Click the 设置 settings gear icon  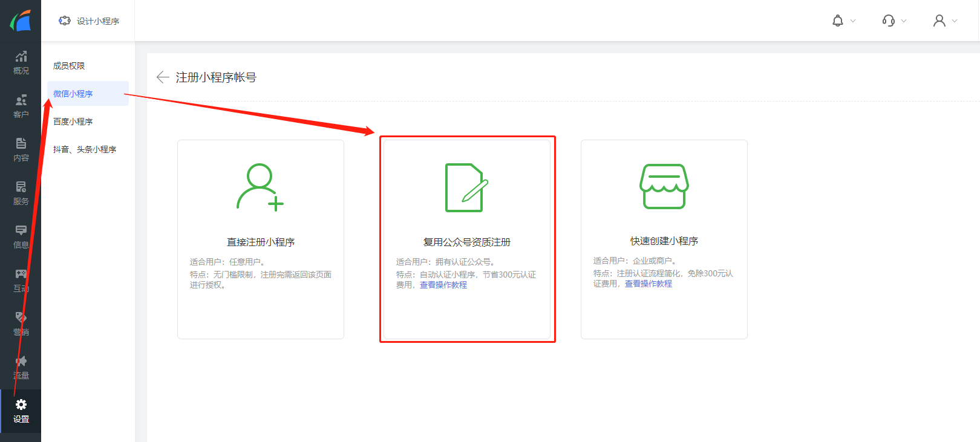click(x=21, y=405)
